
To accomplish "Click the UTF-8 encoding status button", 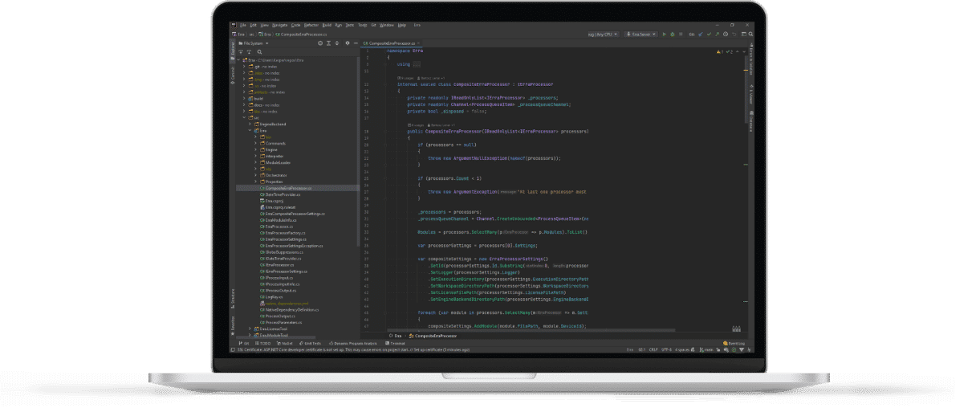I will (666, 350).
